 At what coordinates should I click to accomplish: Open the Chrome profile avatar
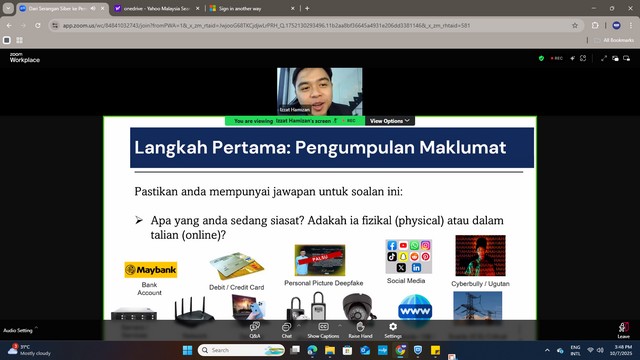click(x=616, y=25)
